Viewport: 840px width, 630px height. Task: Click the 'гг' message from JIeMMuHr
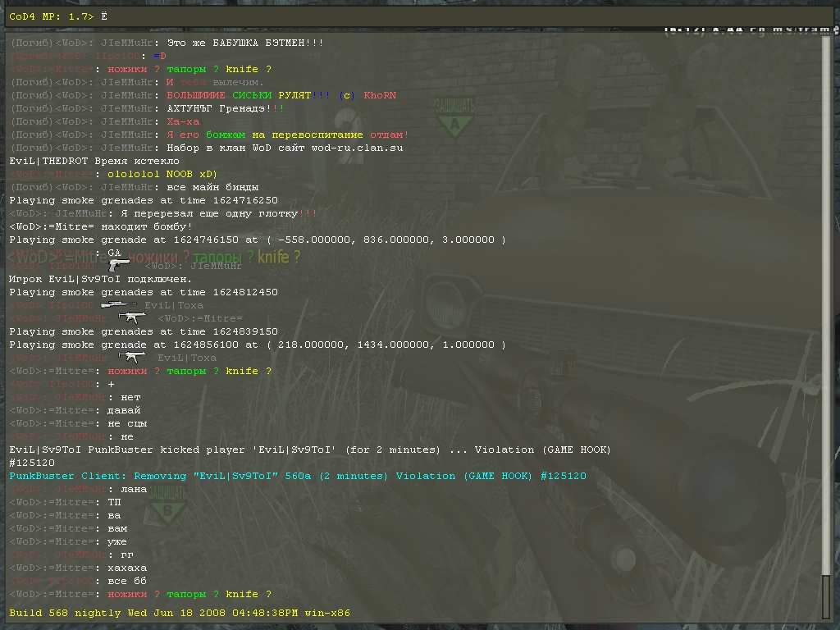(x=127, y=555)
